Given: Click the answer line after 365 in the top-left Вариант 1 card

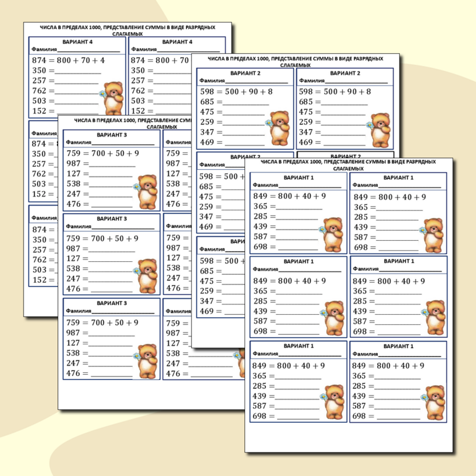Looking at the screenshot, I should [301, 209].
